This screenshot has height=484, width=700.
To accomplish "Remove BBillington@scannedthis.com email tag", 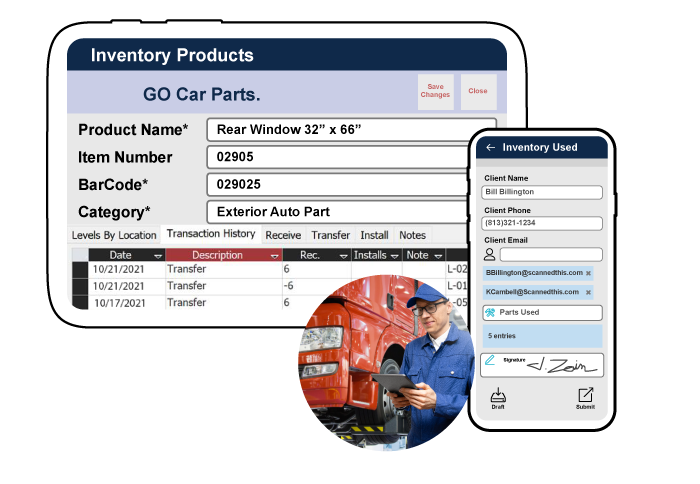I will pyautogui.click(x=588, y=273).
